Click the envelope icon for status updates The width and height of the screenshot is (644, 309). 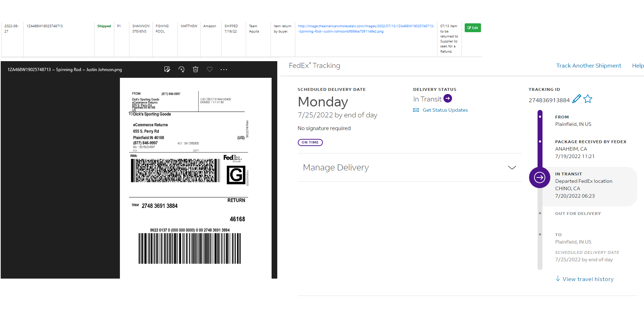pyautogui.click(x=416, y=110)
